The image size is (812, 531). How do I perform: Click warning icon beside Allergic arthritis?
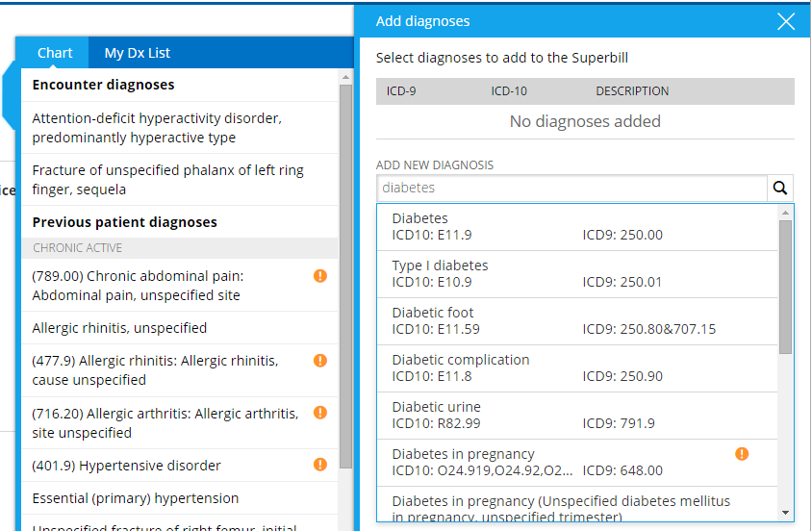[x=320, y=413]
